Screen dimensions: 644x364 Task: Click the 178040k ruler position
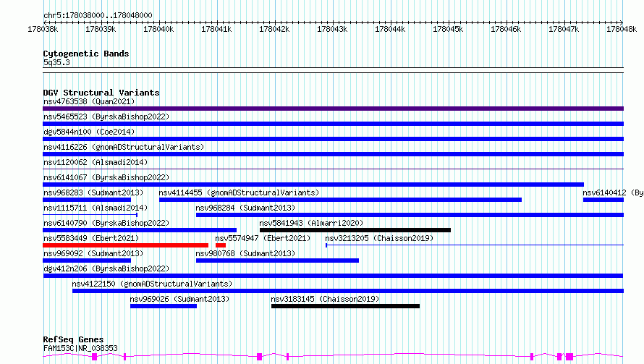[x=158, y=29]
